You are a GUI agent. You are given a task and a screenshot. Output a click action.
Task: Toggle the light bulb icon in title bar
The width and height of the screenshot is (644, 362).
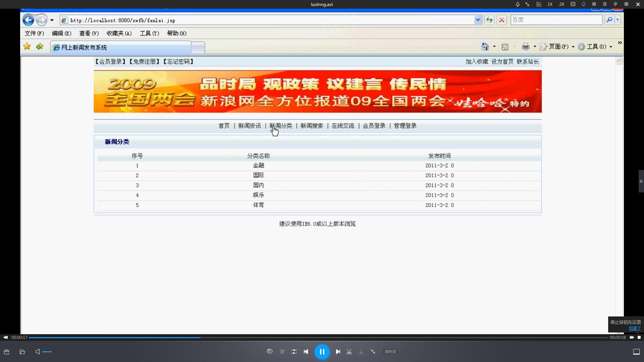pos(584,4)
